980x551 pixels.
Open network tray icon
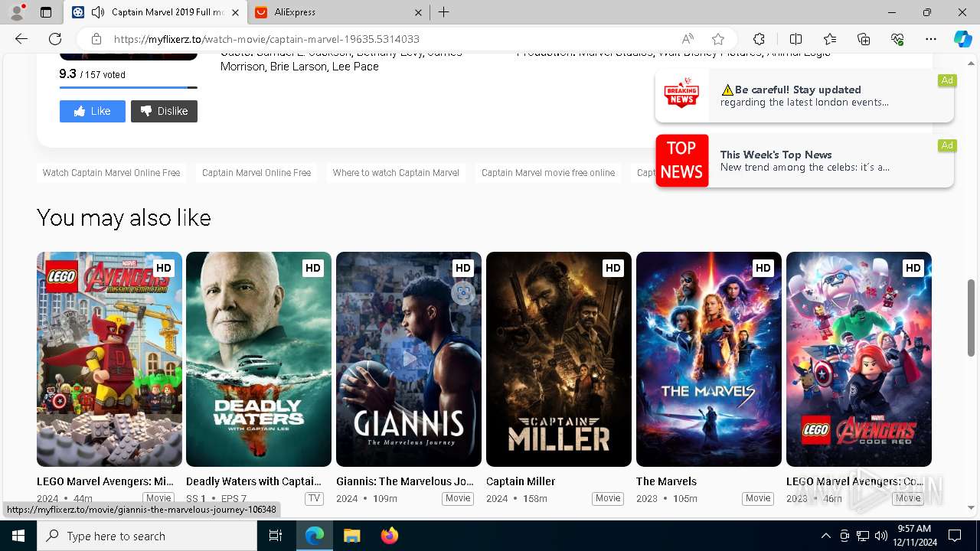(863, 536)
